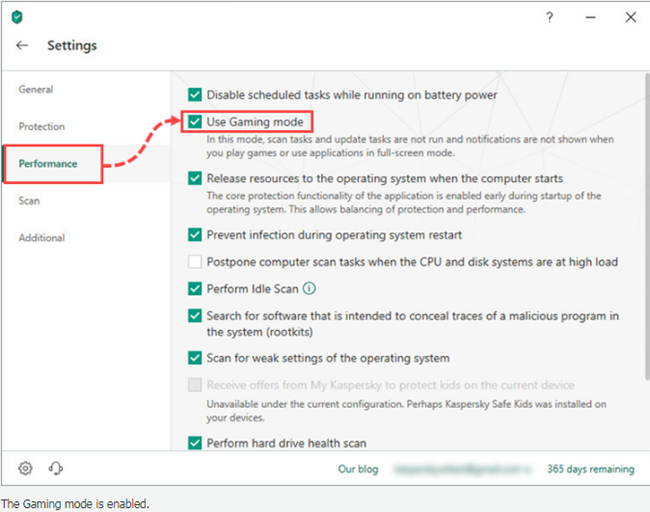
Task: Close the Settings window
Action: pyautogui.click(x=631, y=17)
